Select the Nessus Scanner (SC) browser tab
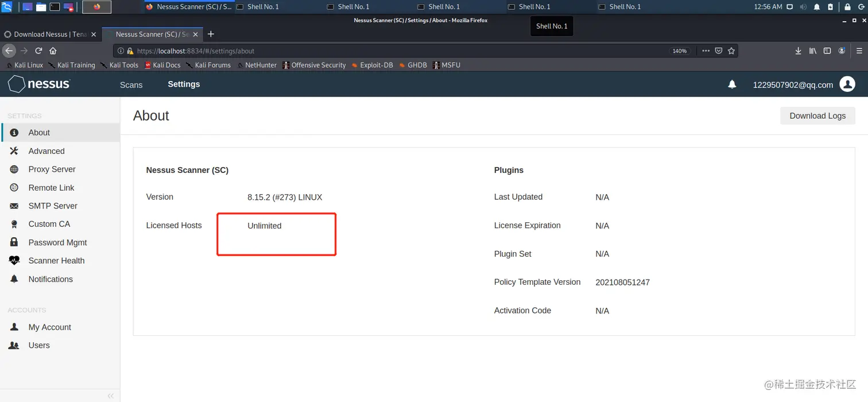This screenshot has width=868, height=402. 153,34
